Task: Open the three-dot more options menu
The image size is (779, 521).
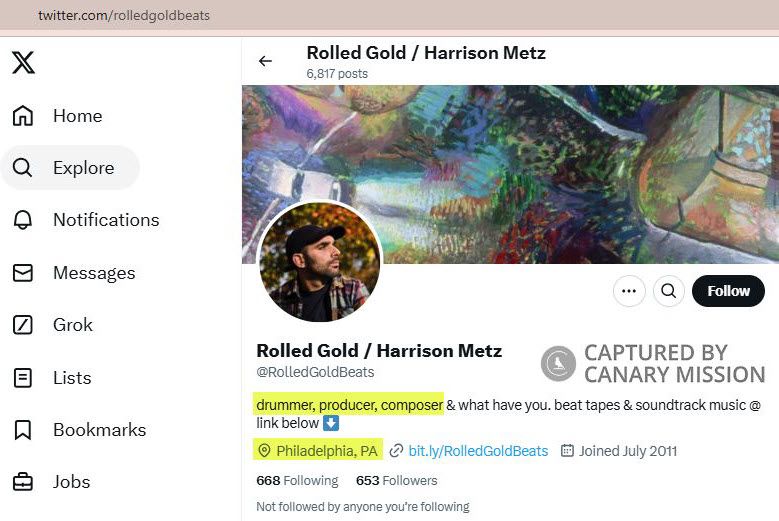Action: [629, 291]
